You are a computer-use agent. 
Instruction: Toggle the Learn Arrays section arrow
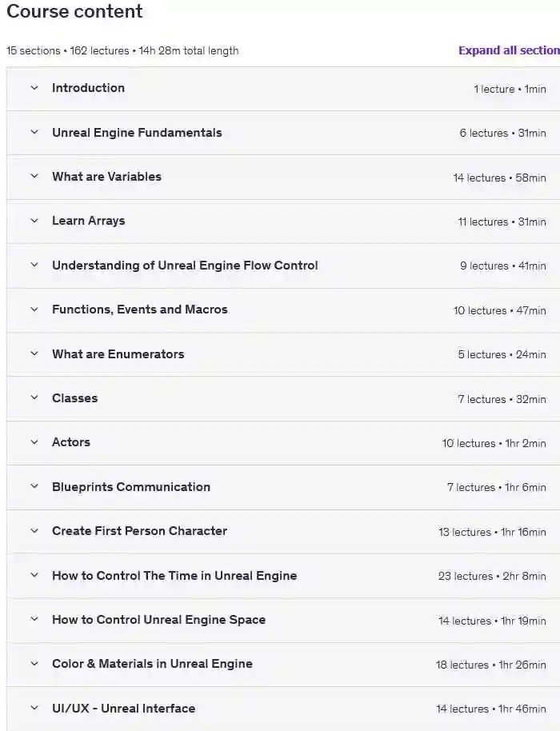34,221
